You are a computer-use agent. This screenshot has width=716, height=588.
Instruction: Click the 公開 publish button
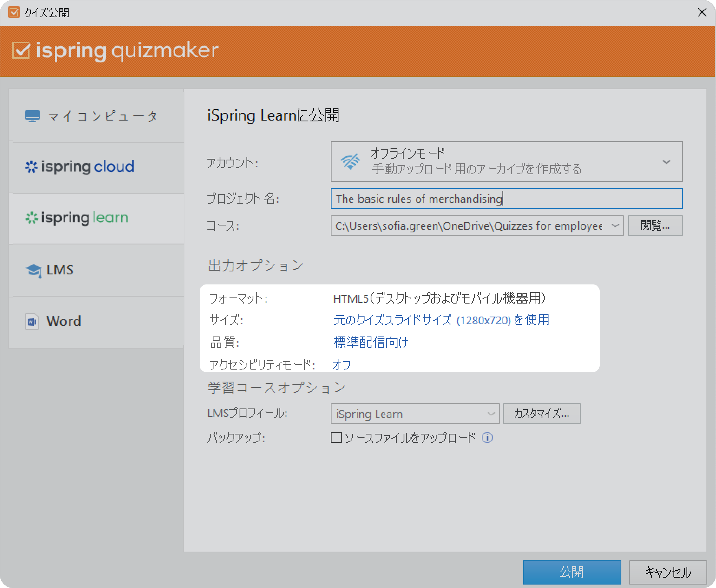click(572, 572)
